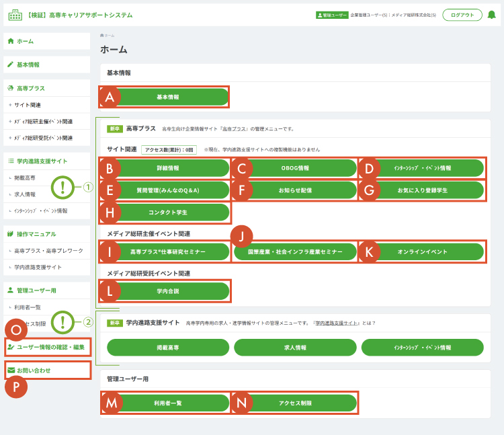Open お知らせ配信 button

(294, 190)
